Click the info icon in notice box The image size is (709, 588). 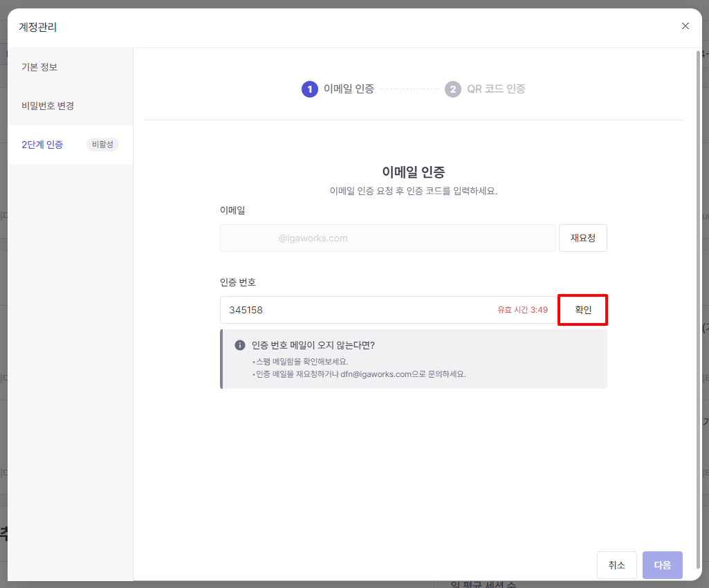pos(240,345)
